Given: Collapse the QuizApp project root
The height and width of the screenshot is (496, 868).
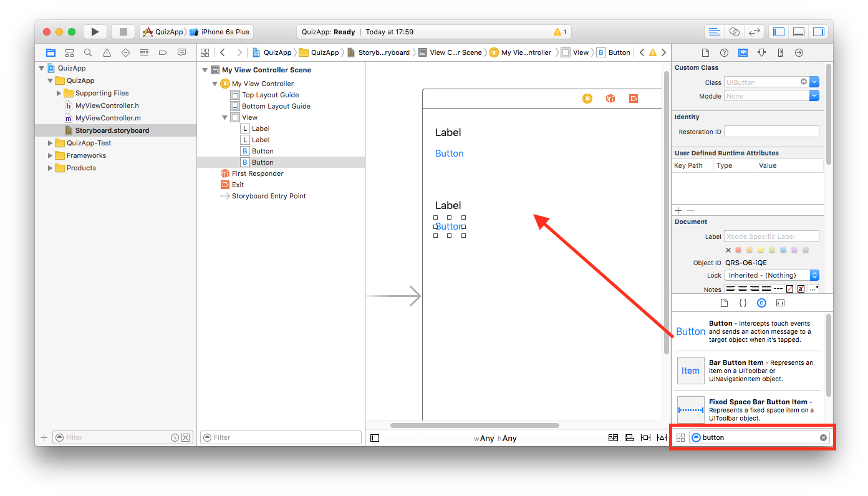Looking at the screenshot, I should tap(42, 69).
